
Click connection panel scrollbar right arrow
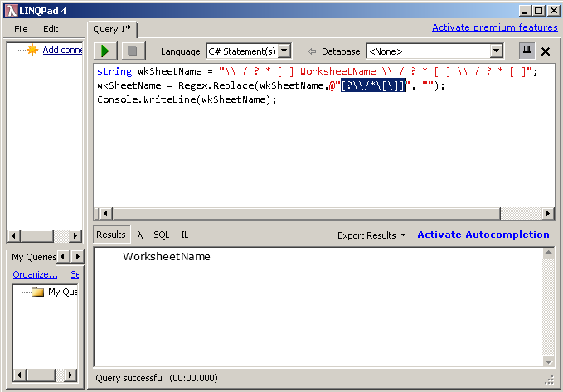point(75,236)
